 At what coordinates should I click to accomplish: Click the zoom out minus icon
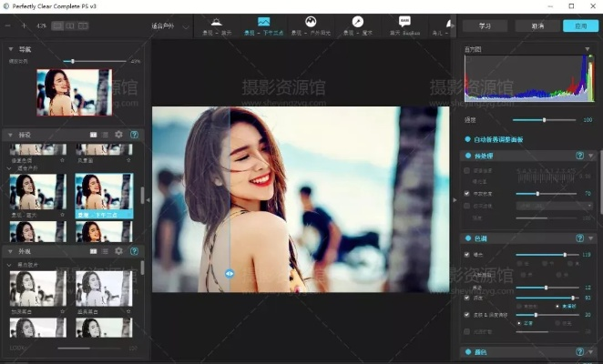point(10,26)
